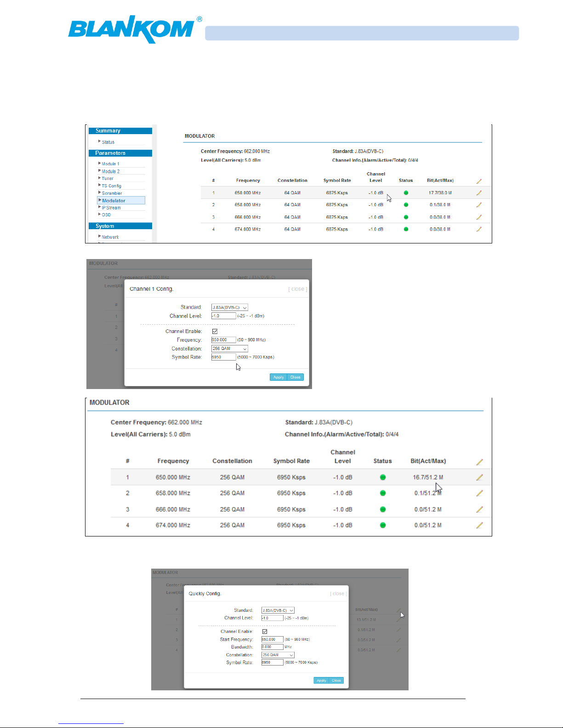The height and width of the screenshot is (728, 563).
Task: Click the System section header
Action: point(120,226)
